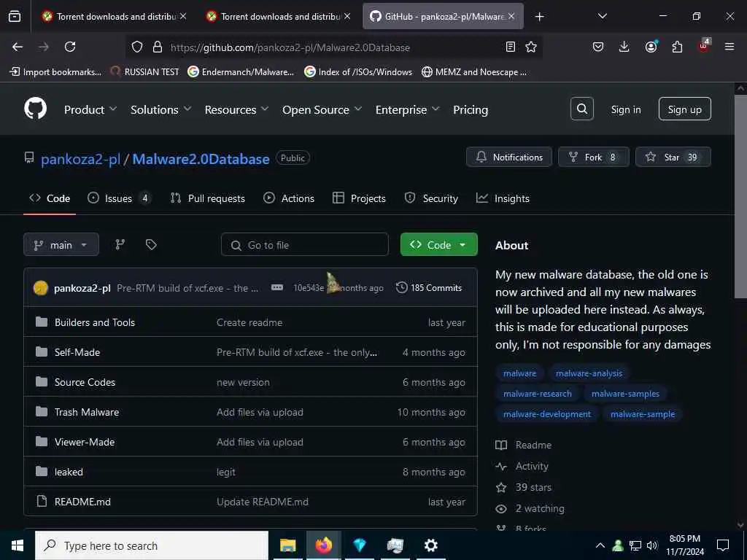This screenshot has height=560, width=747.
Task: Open the Pocket save icon
Action: (598, 47)
